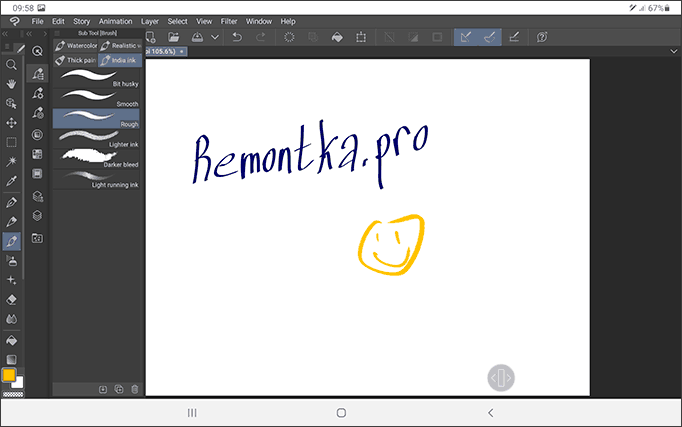Choose the Darker bleed brush

(96, 159)
